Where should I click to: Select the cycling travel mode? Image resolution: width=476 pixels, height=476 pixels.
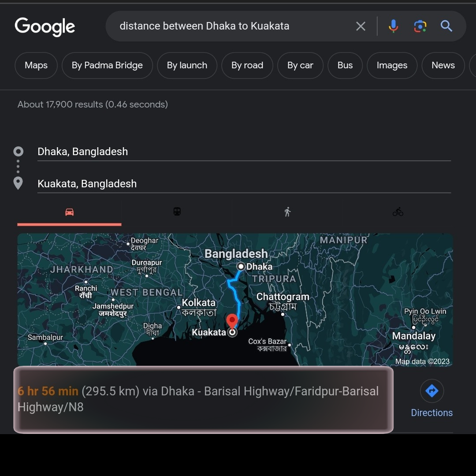(x=398, y=212)
